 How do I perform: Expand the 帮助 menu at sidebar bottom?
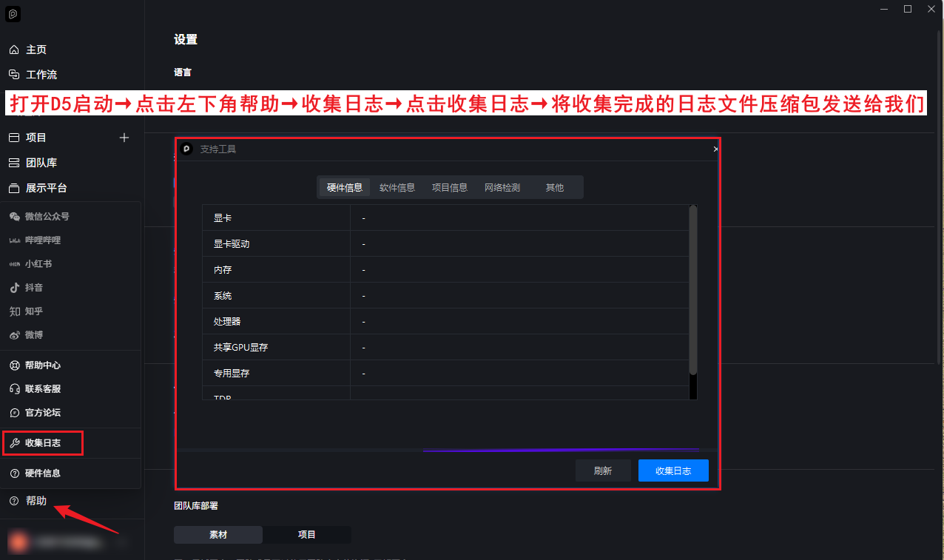(x=36, y=501)
